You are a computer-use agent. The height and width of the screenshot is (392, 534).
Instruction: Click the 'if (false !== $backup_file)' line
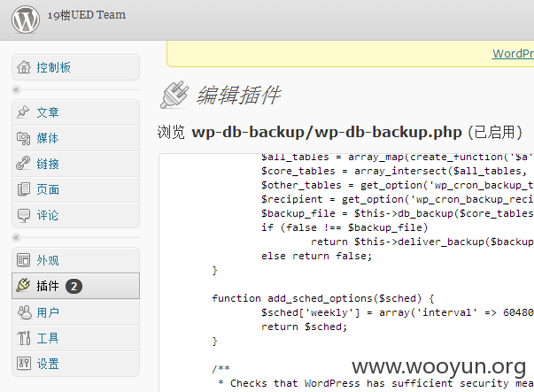pyautogui.click(x=344, y=227)
